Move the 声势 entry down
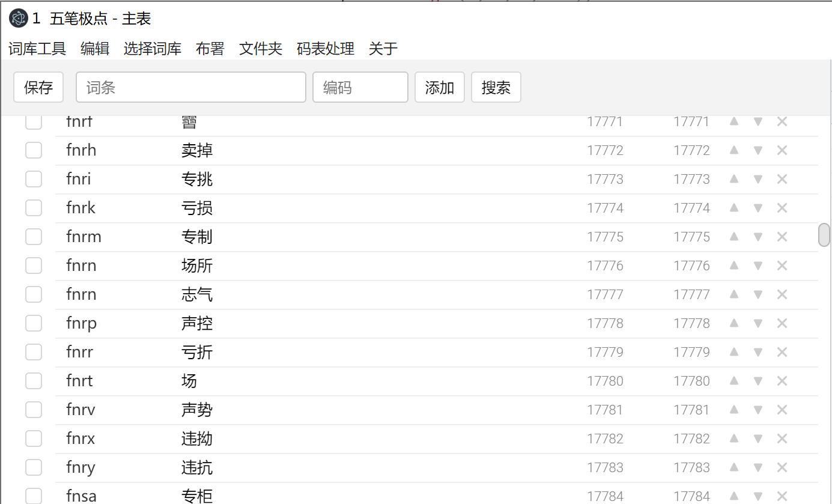 (758, 409)
